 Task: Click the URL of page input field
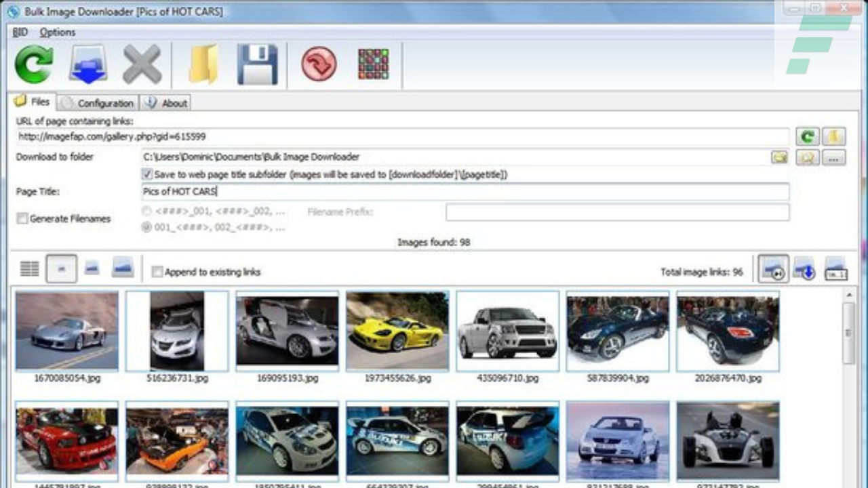pos(403,136)
